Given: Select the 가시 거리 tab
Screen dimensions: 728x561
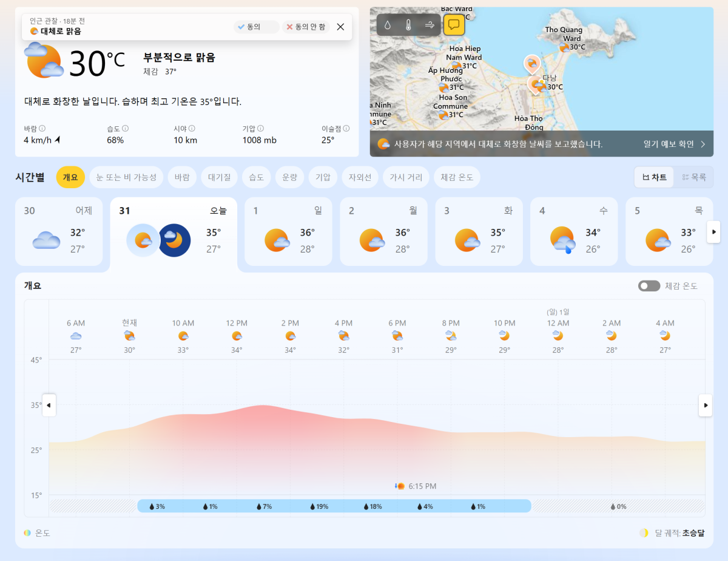Looking at the screenshot, I should [x=406, y=177].
